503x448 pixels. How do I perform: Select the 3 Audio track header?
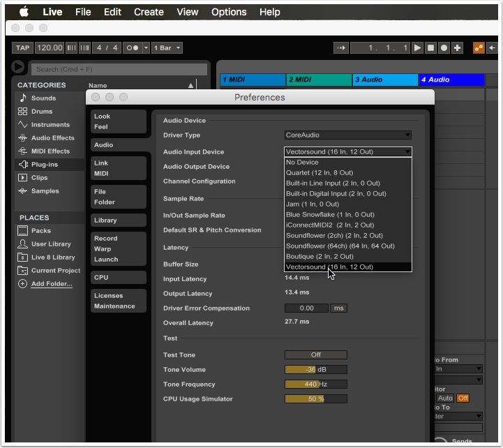pos(385,80)
